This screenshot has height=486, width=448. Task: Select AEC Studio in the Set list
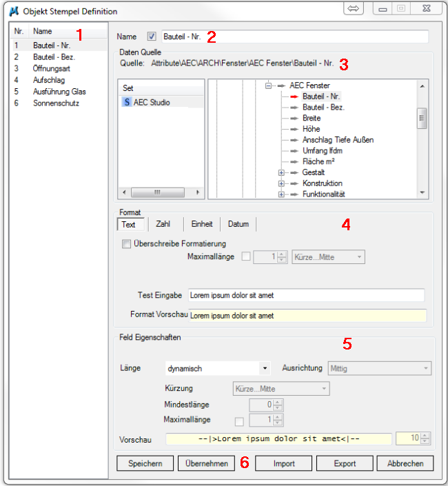161,102
